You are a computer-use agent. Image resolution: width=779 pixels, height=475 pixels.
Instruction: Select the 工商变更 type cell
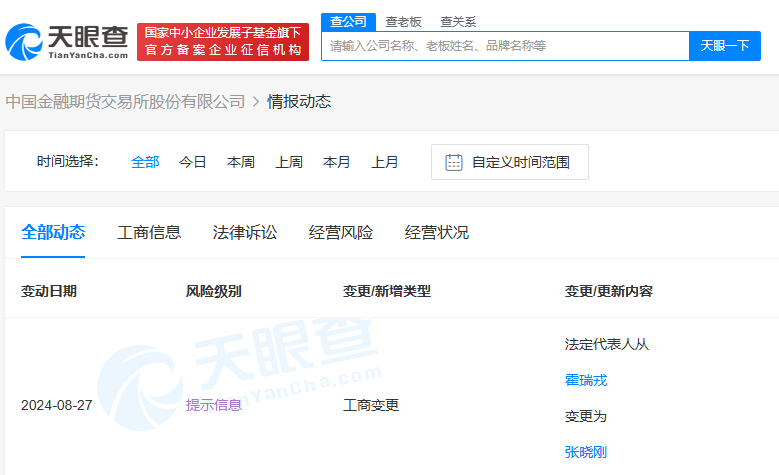coord(371,405)
